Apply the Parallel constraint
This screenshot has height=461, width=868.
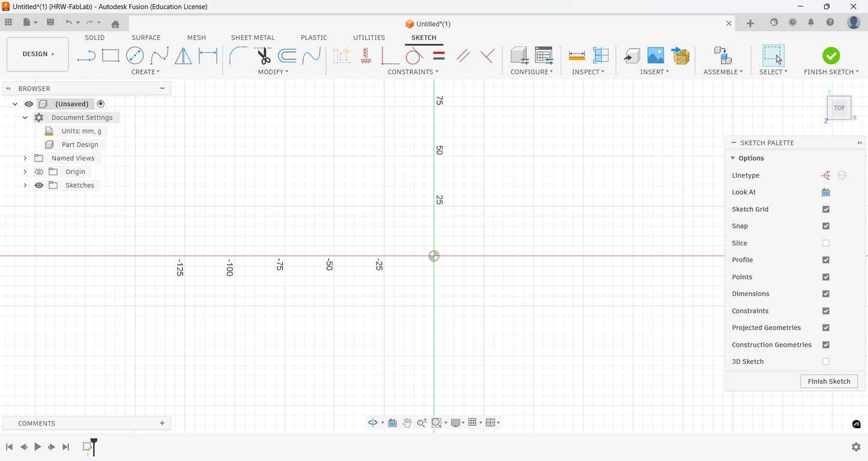(x=463, y=56)
